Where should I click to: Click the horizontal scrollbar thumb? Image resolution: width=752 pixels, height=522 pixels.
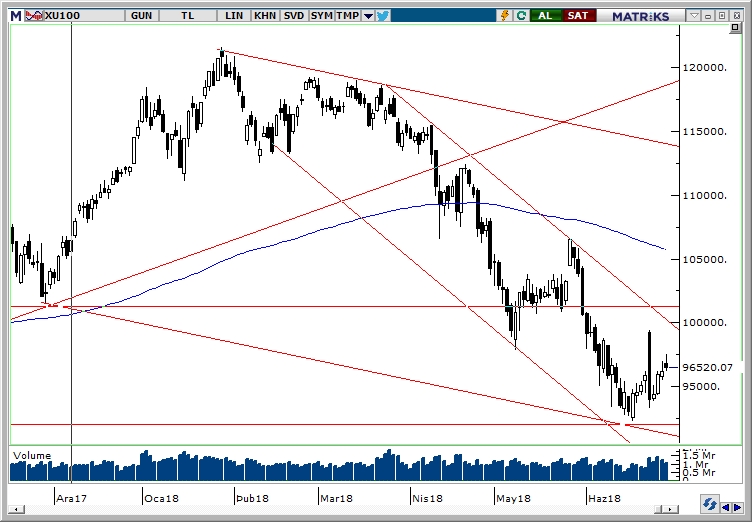pos(660,509)
